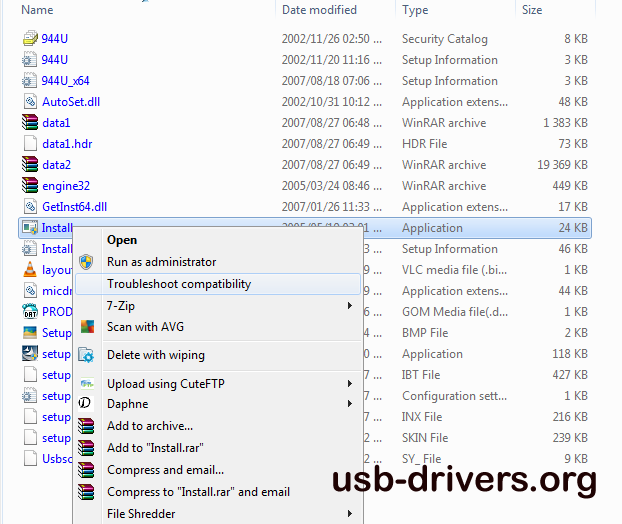Sort by the Type column header

click(x=415, y=10)
